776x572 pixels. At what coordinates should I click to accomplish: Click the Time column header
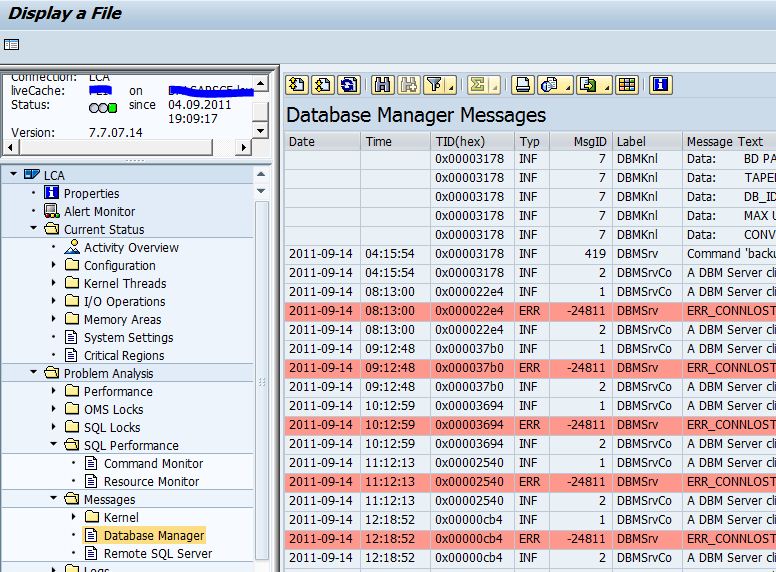pyautogui.click(x=396, y=142)
